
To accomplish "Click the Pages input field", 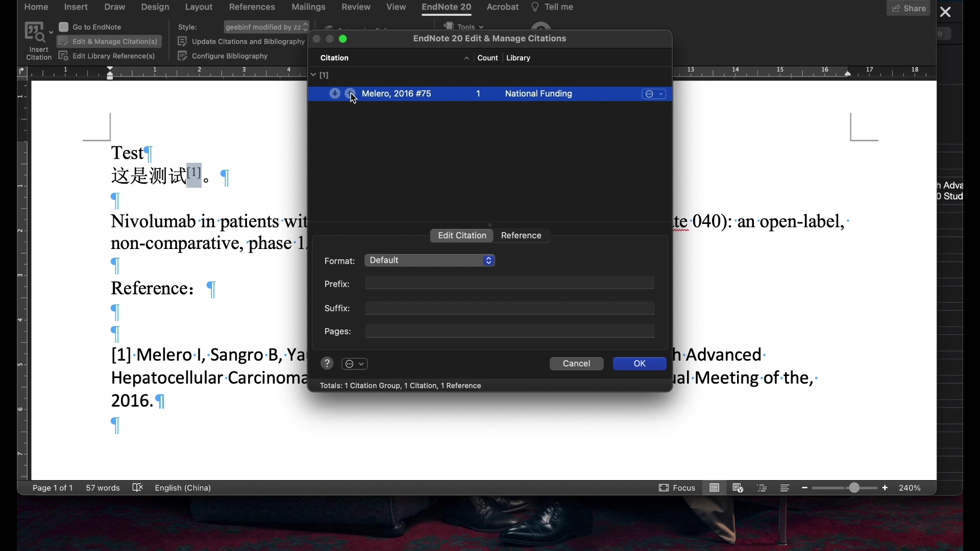I will tap(509, 332).
